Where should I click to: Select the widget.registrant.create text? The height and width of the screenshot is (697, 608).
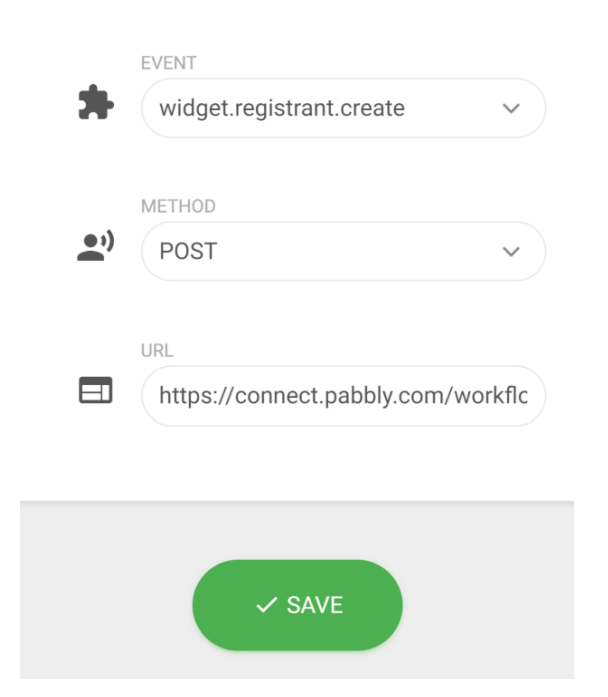click(282, 108)
